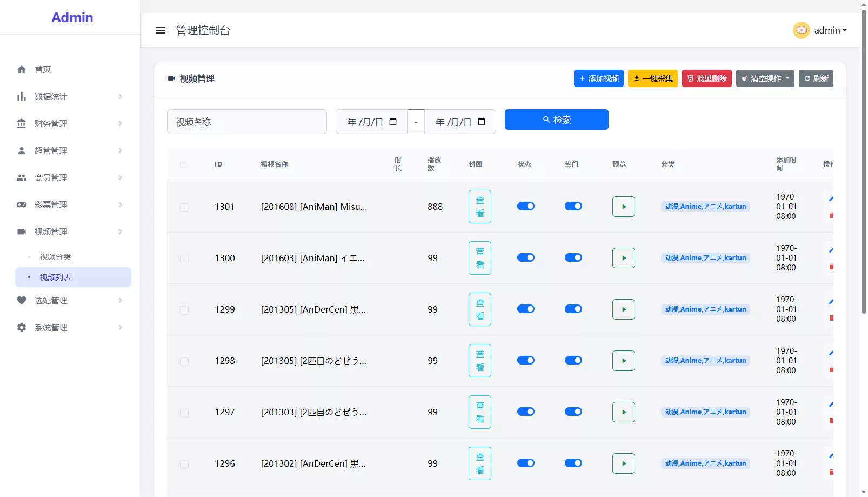Disable hot switch for video 1298
Screen dimensions: 868x497
point(573,360)
